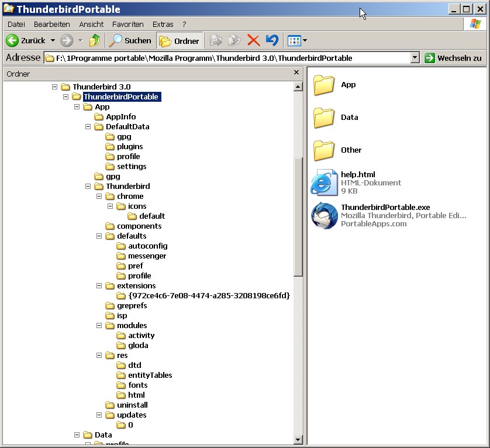The height and width of the screenshot is (448, 490).
Task: Click the green Zurück back arrow
Action: click(x=12, y=40)
